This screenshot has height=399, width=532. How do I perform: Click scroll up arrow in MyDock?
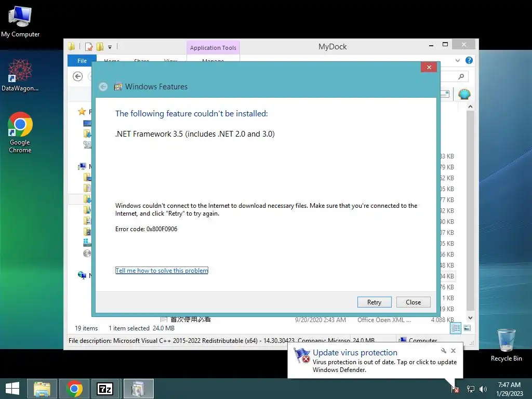tap(470, 107)
